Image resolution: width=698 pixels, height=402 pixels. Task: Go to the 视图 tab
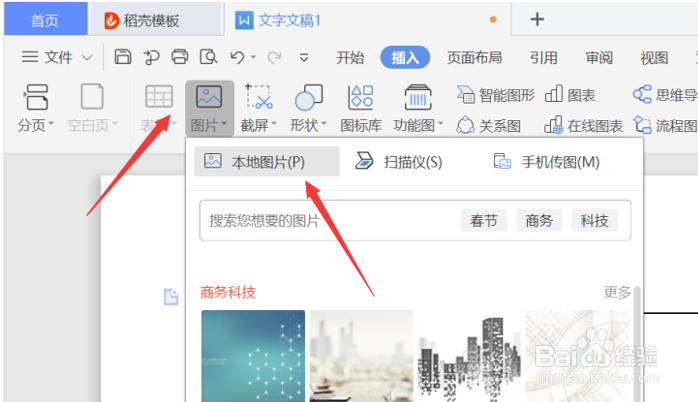pyautogui.click(x=654, y=57)
